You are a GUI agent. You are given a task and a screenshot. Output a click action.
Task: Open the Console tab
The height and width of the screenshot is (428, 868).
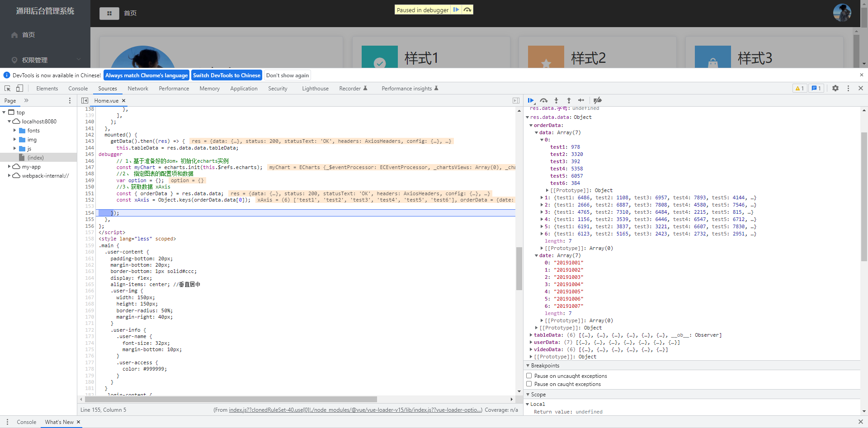78,89
